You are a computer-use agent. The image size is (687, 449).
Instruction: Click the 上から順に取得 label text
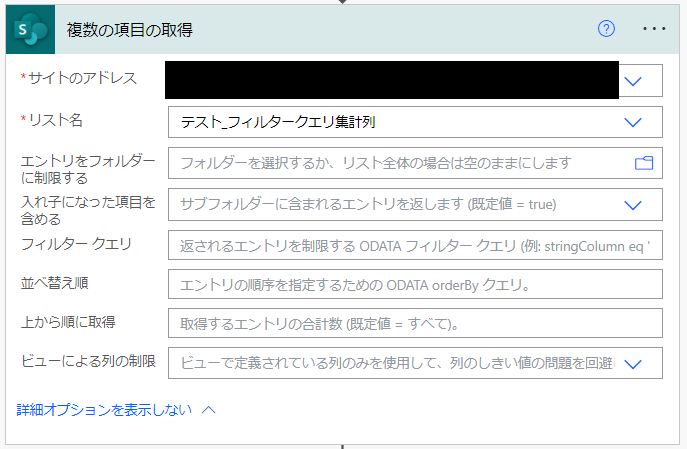click(68, 322)
